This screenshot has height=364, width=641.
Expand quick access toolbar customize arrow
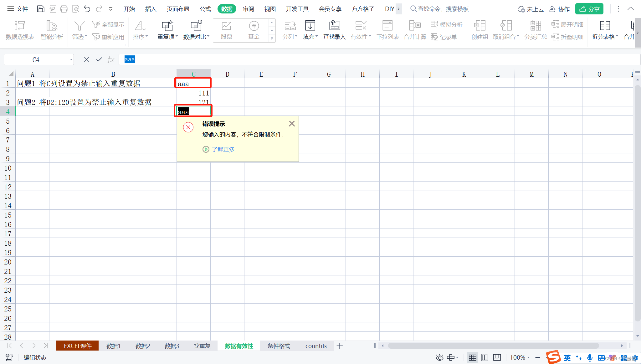point(110,9)
